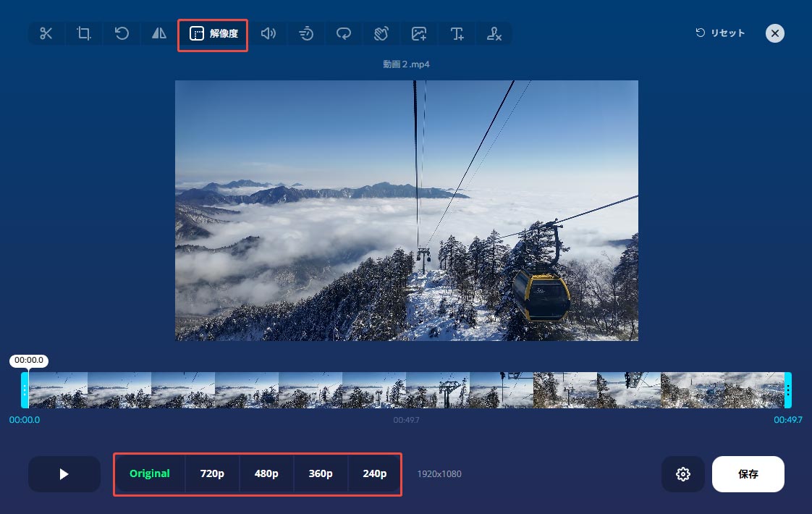Select the watermark removal tool

[494, 33]
